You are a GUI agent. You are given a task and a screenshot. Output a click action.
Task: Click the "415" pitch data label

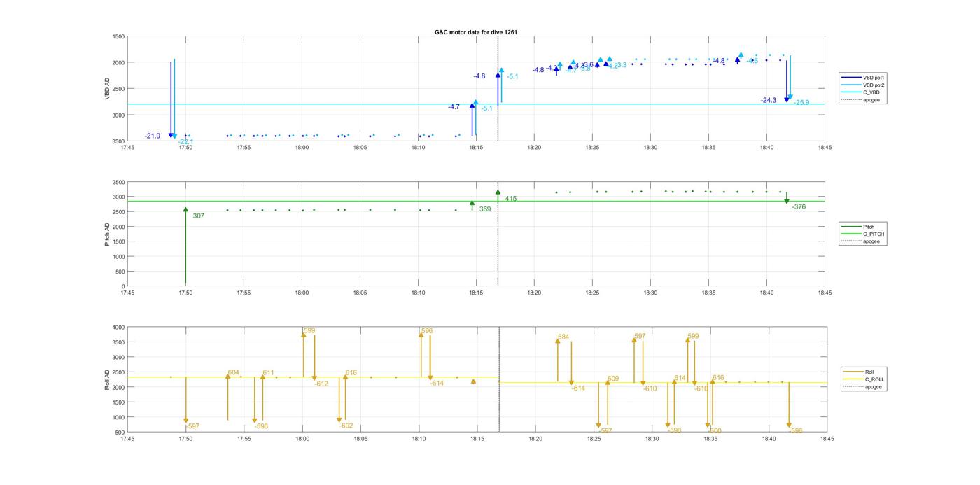511,199
